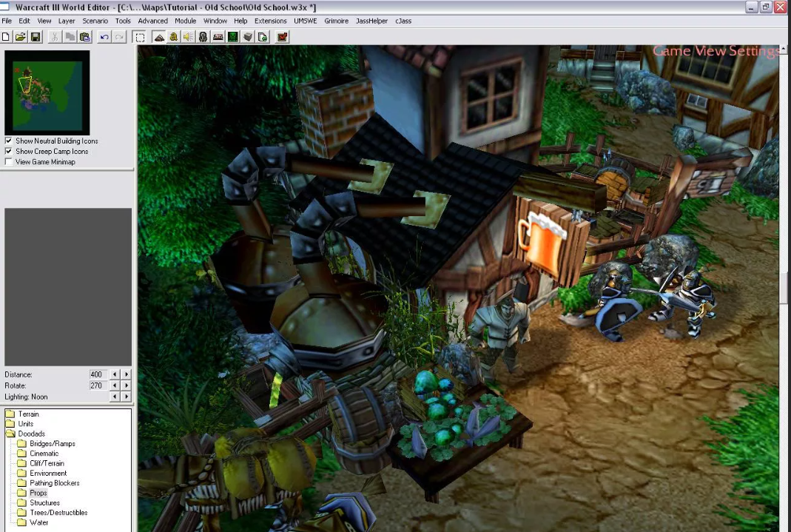Activate the Selection Brush dashed-square tool
Screen dimensions: 791x532
click(x=140, y=37)
